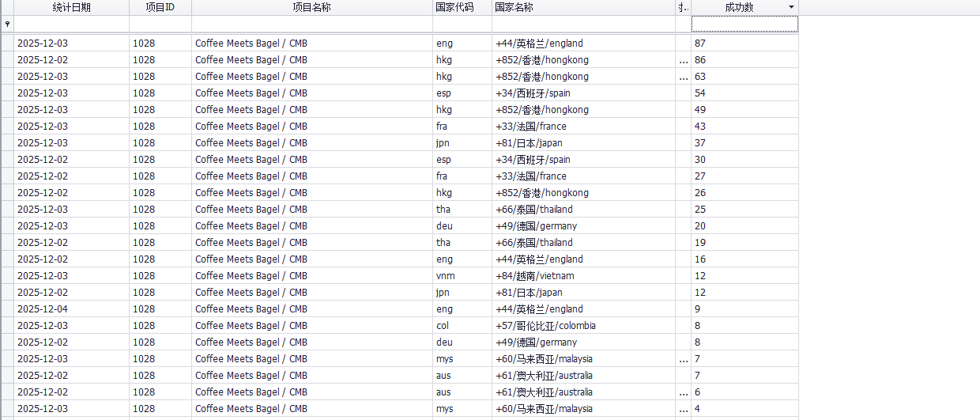Focus the filter box under 国家名称
This screenshot has width=980, height=420.
coord(583,25)
